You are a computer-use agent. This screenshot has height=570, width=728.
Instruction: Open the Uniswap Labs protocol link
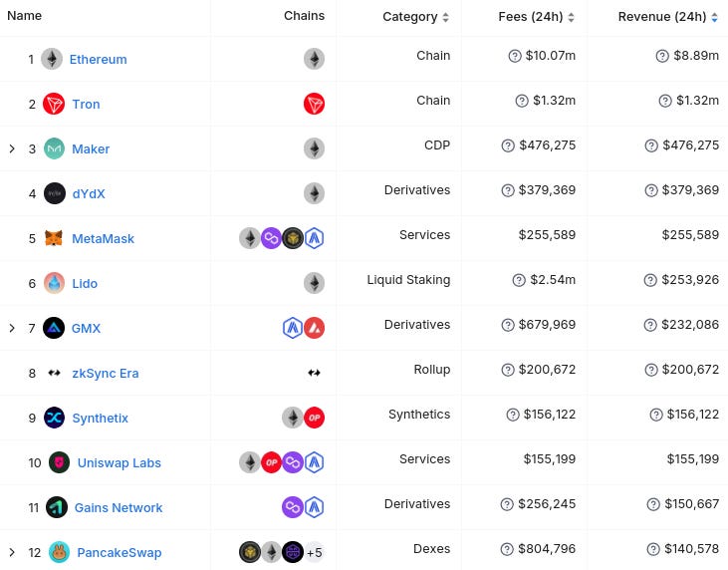120,462
